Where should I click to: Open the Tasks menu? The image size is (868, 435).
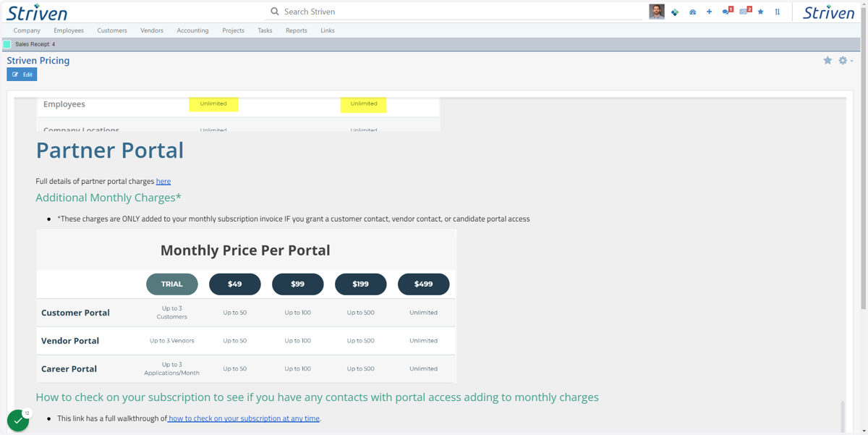click(265, 30)
